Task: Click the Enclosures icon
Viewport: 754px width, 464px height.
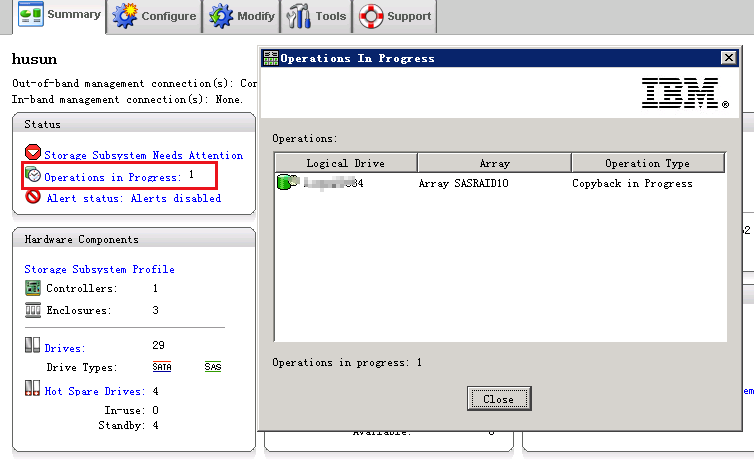Action: (33, 310)
